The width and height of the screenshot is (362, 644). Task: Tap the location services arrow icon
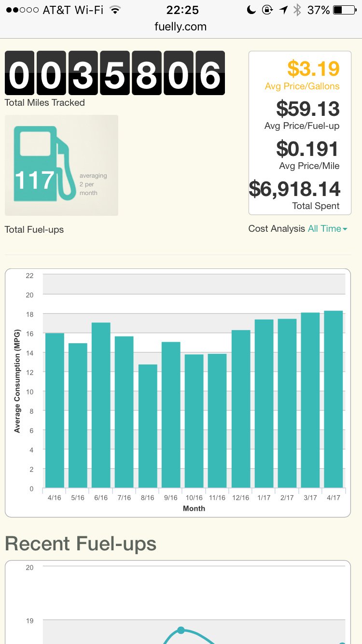click(x=283, y=10)
